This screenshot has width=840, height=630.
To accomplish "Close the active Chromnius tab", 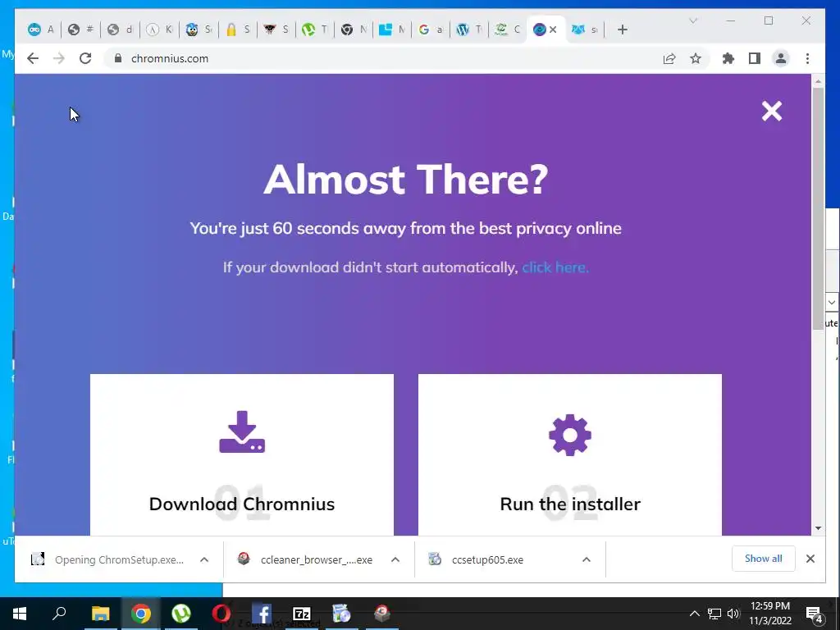I will click(x=554, y=30).
